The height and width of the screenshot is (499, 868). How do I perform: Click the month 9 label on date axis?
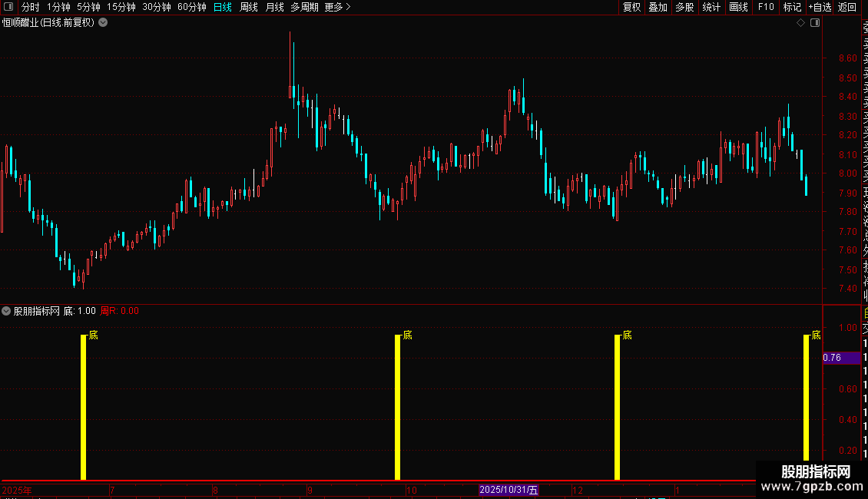[x=310, y=490]
